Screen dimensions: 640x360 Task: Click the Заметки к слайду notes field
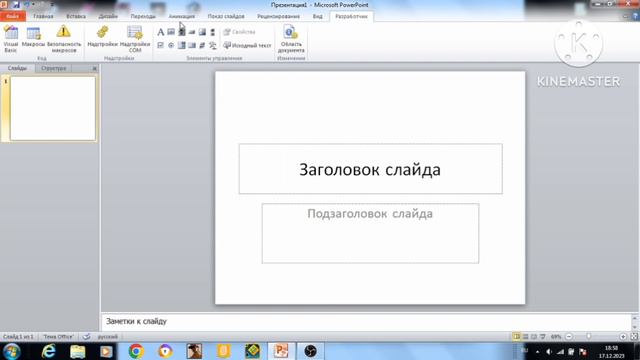pyautogui.click(x=366, y=322)
